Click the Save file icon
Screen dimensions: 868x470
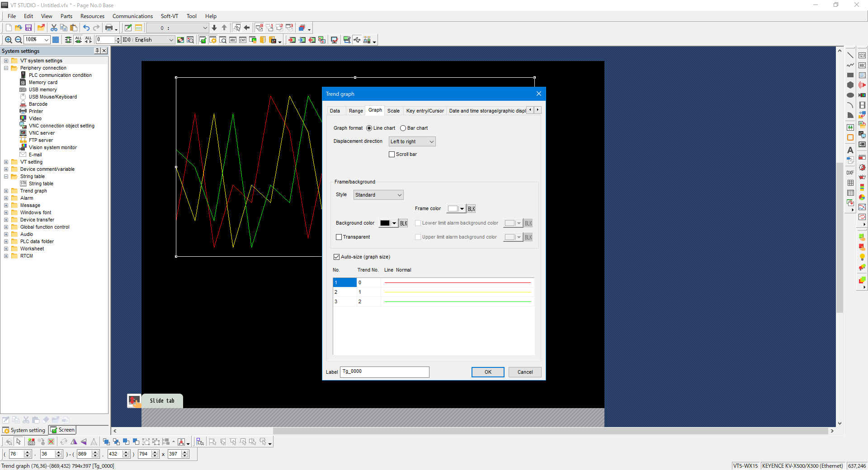tap(28, 28)
